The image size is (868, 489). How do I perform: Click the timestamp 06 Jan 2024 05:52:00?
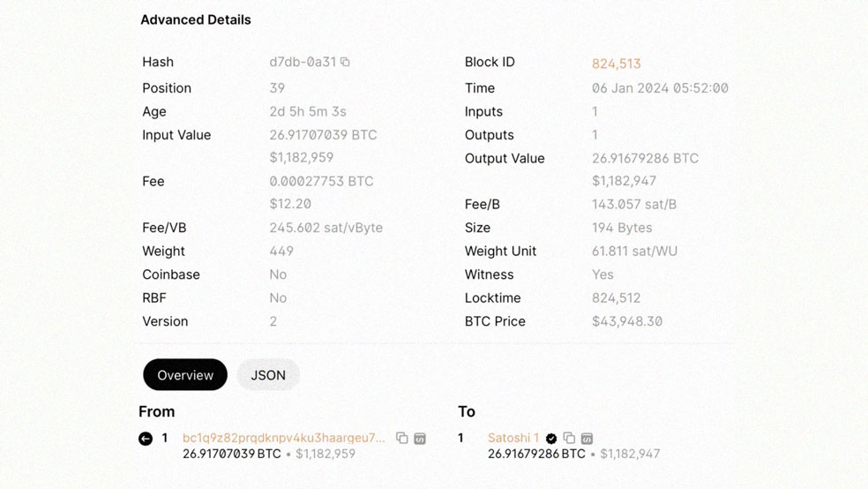pyautogui.click(x=660, y=88)
